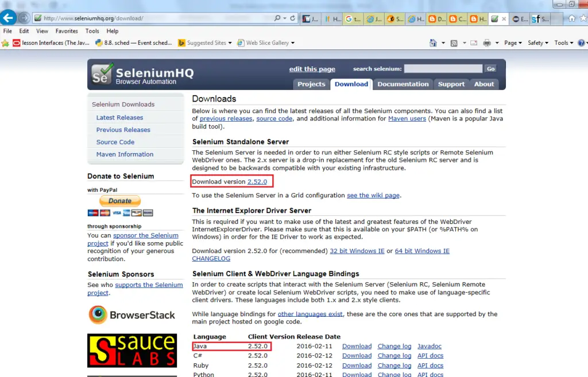
Task: Click the Sauce Labs sponsor logo
Action: (x=131, y=351)
